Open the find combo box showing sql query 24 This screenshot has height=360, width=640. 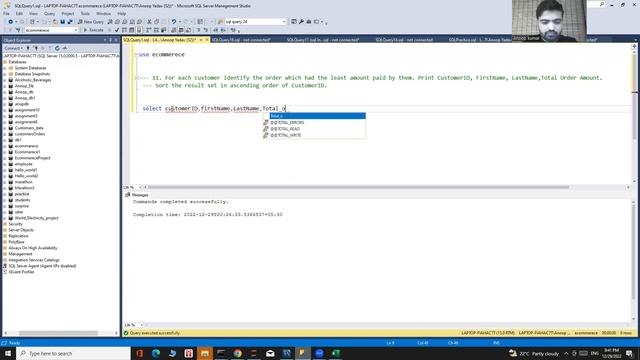(x=256, y=22)
